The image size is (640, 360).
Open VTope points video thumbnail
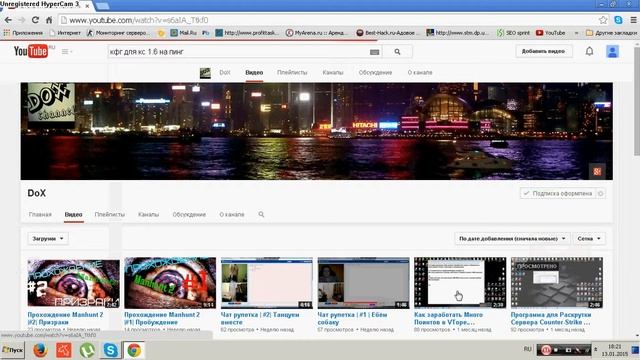pyautogui.click(x=460, y=282)
